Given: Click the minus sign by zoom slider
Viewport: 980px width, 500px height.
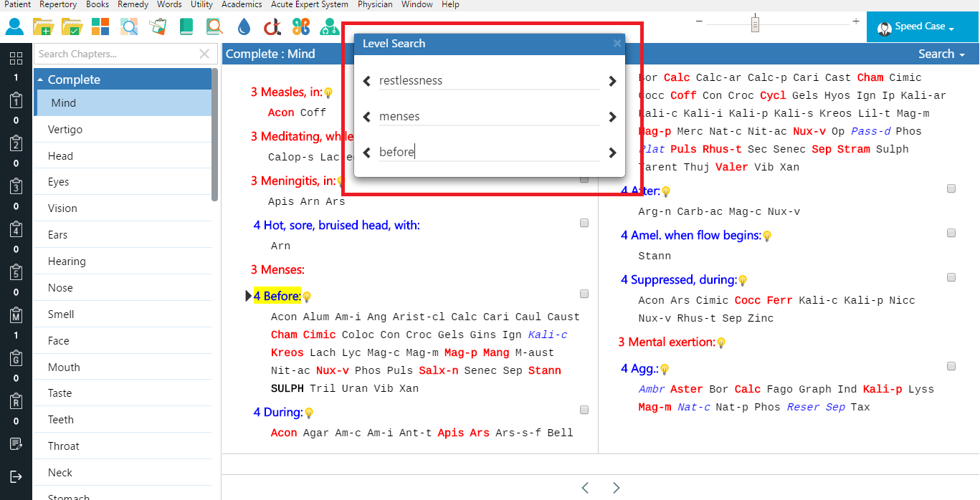Looking at the screenshot, I should [699, 22].
